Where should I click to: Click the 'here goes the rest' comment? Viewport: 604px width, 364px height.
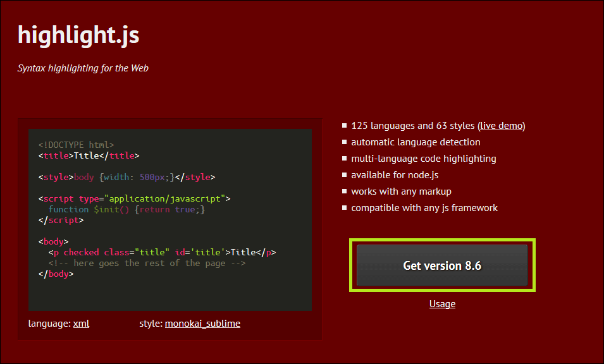147,263
